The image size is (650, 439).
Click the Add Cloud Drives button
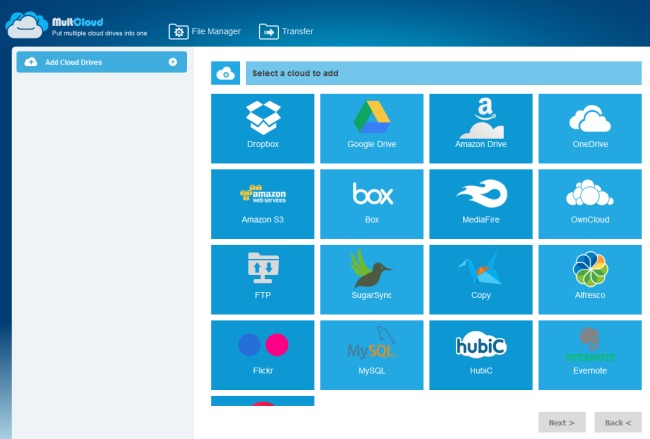tap(102, 62)
